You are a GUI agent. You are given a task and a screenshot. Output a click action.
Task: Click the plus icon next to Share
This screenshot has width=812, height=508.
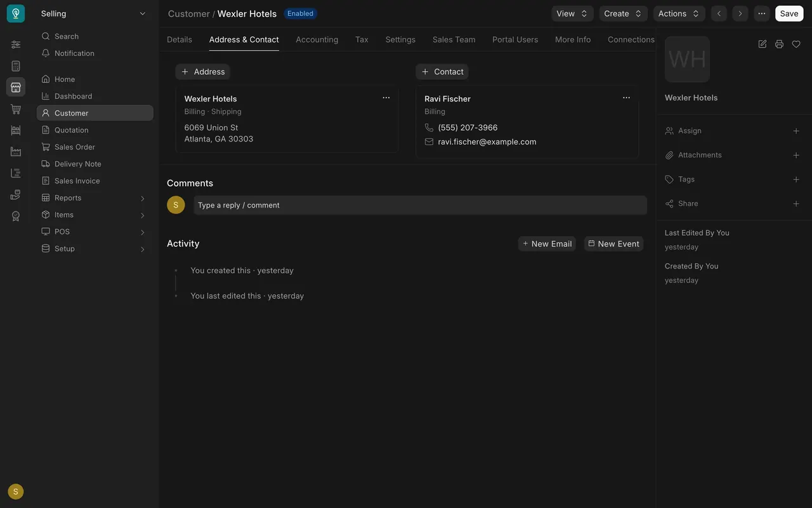pyautogui.click(x=796, y=204)
